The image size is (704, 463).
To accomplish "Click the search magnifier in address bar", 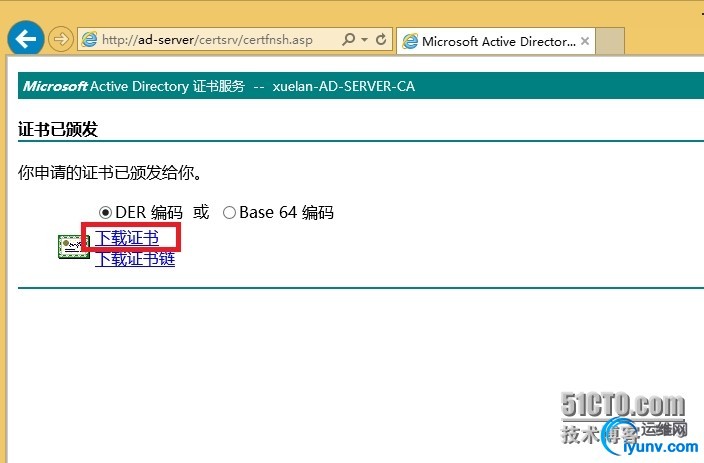I will coord(348,40).
